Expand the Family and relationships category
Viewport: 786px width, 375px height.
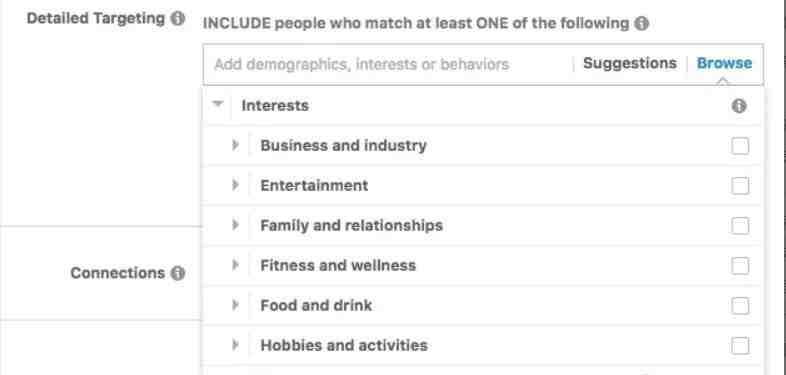pos(235,225)
